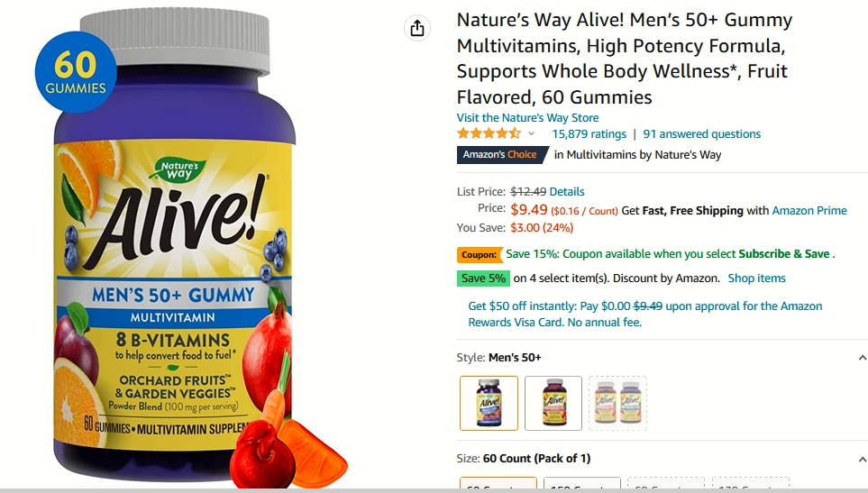
Task: Open 15,879 ratings link
Action: (x=589, y=134)
